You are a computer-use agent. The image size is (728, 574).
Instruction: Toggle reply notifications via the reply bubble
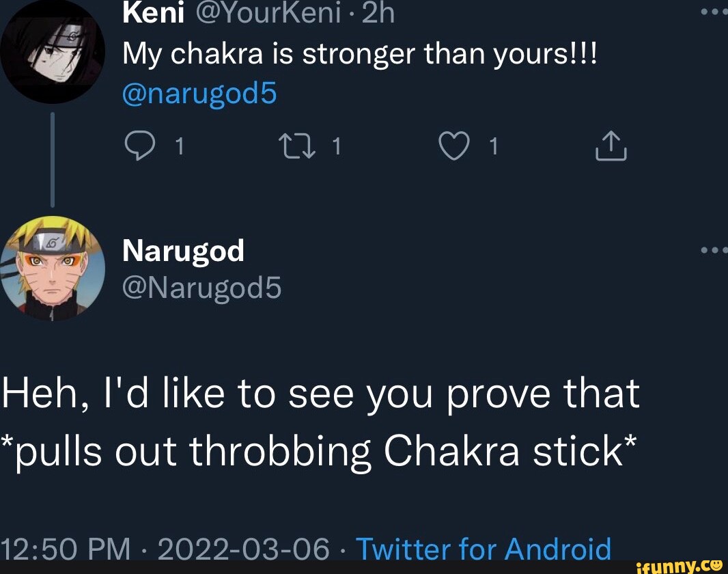pyautogui.click(x=141, y=145)
